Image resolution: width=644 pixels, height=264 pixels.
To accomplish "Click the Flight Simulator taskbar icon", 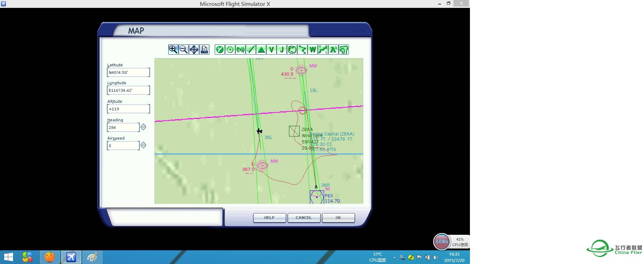I will tap(71, 257).
